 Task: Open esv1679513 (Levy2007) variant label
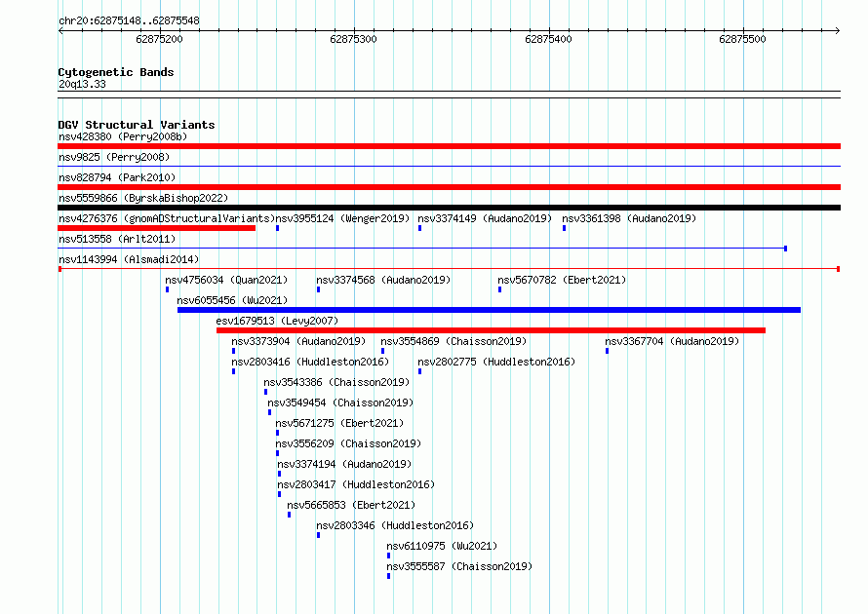277,321
